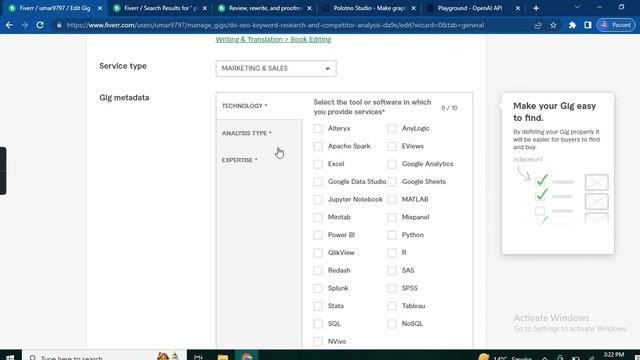This screenshot has width=640, height=360.
Task: Switch to the Polotno Studio tab
Action: tap(369, 8)
